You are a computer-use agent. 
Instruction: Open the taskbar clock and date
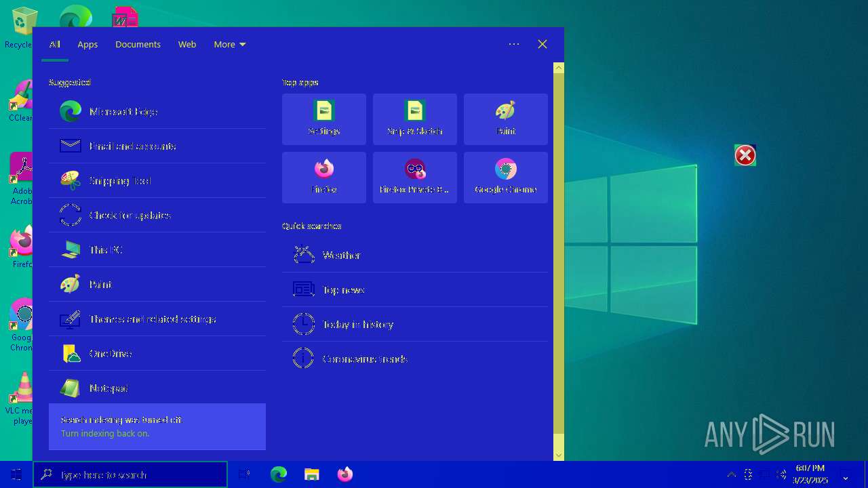tap(810, 474)
